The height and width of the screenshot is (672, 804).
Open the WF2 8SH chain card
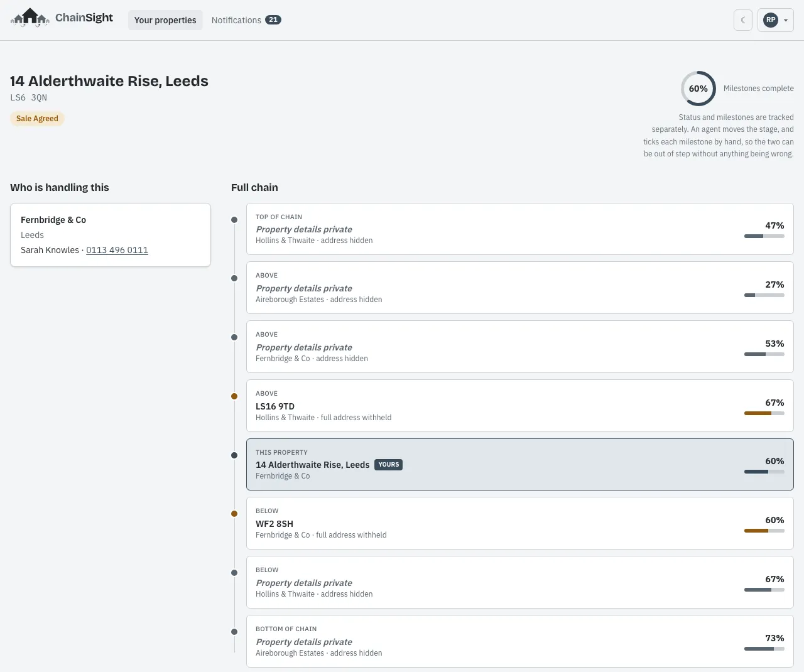520,523
